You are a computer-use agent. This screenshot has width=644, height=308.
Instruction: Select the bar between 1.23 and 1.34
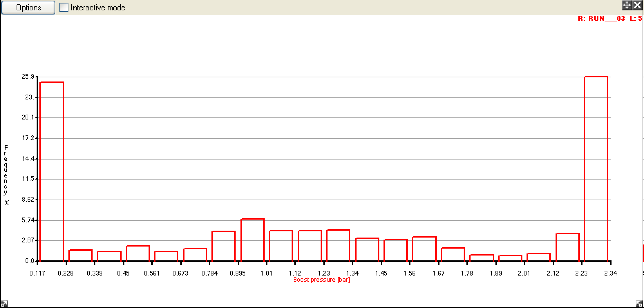pos(338,246)
